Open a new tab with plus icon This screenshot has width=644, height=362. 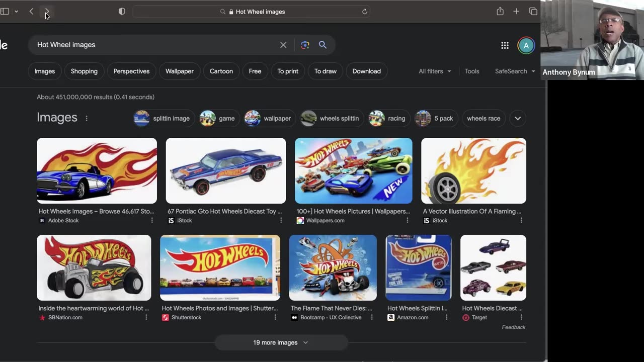pos(516,12)
